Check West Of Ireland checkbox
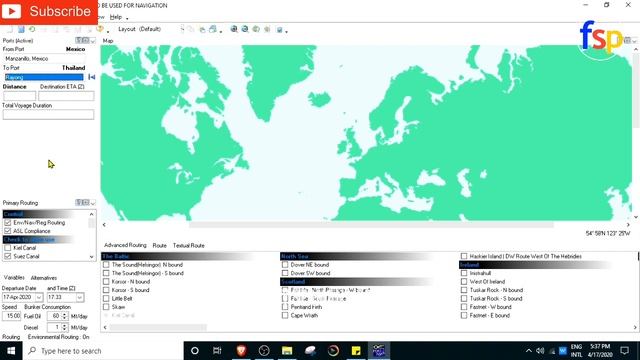Image resolution: width=640 pixels, height=360 pixels. (464, 282)
